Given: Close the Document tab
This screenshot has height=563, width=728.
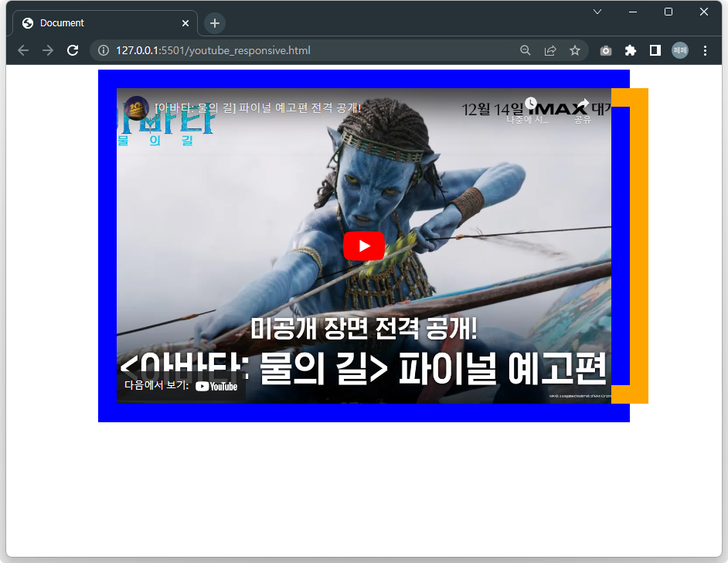Looking at the screenshot, I should [x=185, y=23].
